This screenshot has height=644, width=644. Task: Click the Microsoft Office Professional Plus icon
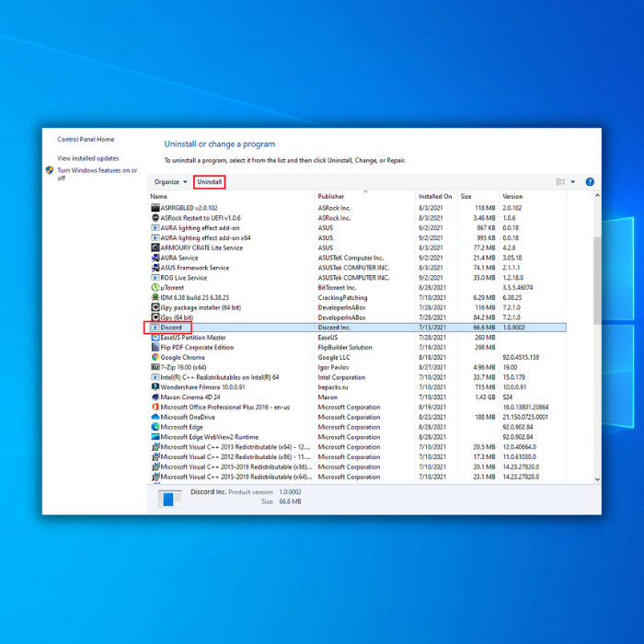(x=155, y=407)
